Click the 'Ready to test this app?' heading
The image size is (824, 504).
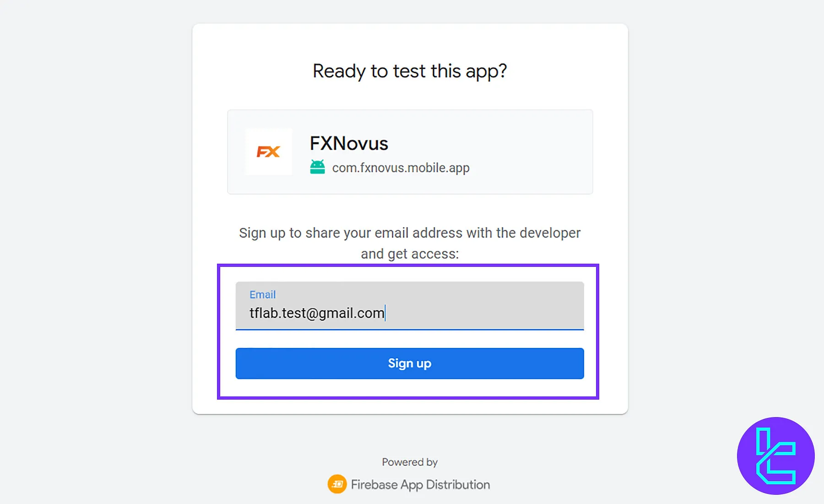pos(410,71)
